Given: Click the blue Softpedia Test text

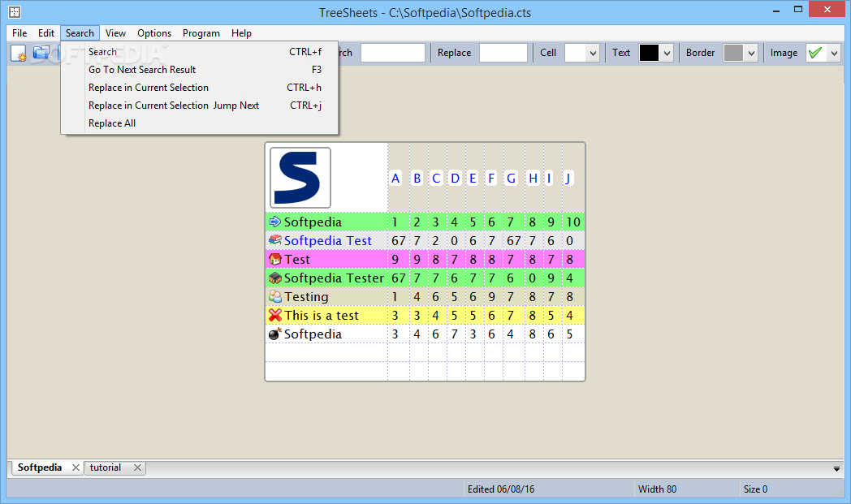Looking at the screenshot, I should [x=328, y=240].
